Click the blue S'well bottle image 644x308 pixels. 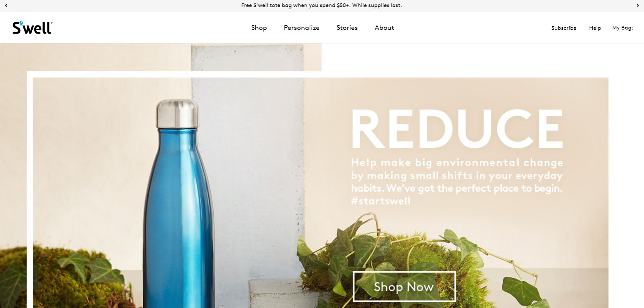click(179, 204)
